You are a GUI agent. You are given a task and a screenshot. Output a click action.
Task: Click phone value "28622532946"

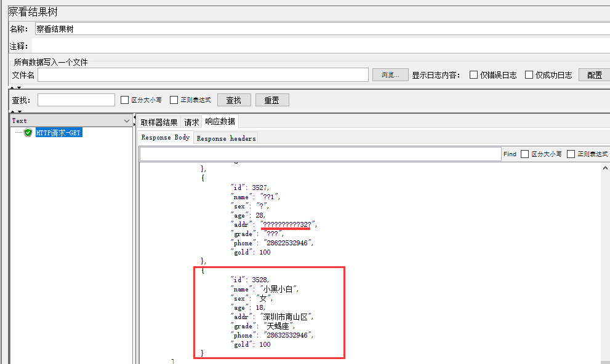[288, 243]
